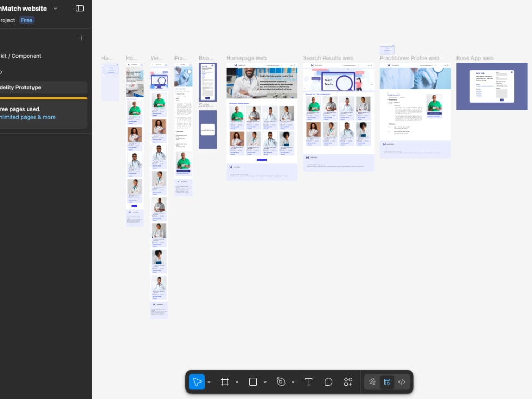The height and width of the screenshot is (399, 532).
Task: Select the Pen tool
Action: pos(280,381)
